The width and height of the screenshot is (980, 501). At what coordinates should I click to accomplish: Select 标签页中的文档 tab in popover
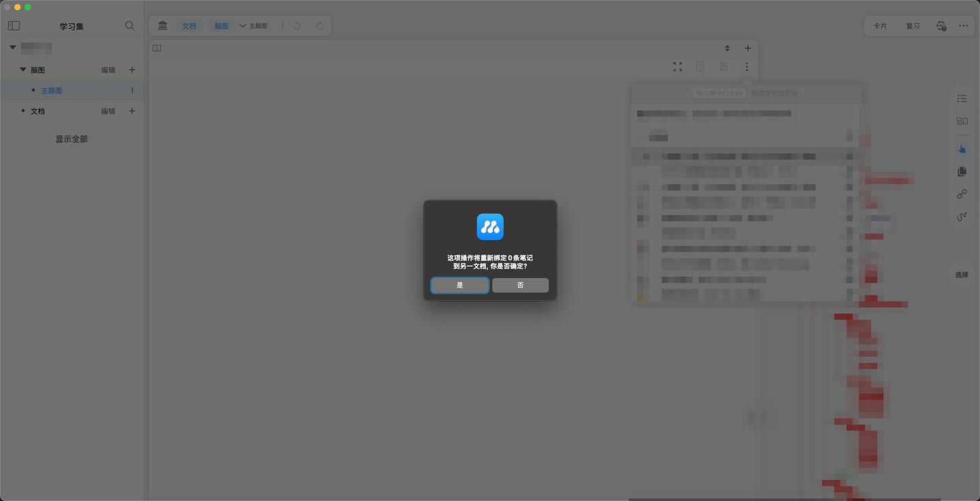[774, 93]
